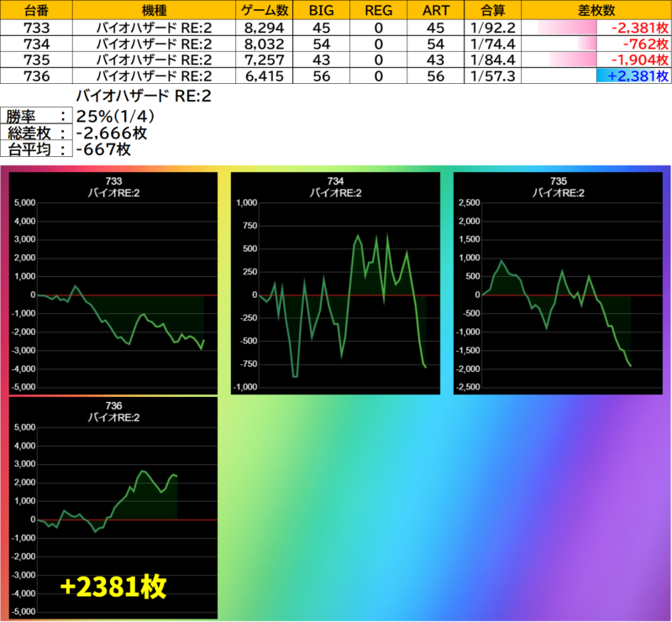
Task: Click the -667枚 average value
Action: click(103, 149)
